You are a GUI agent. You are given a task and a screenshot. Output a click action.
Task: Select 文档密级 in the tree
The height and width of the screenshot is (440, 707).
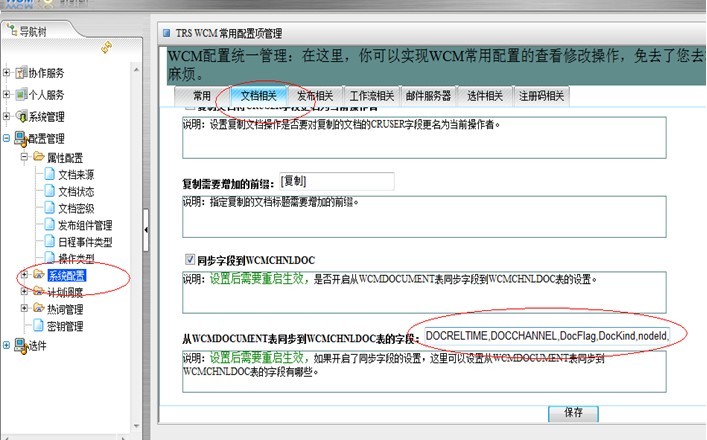(x=76, y=208)
